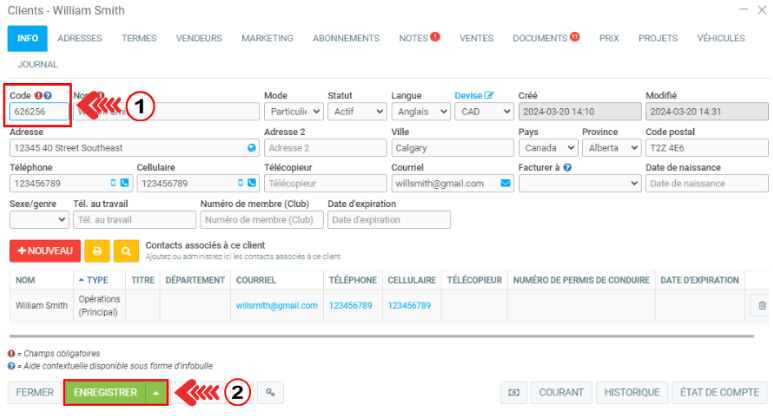
Task: Click the envelope icon in Courriel field
Action: click(505, 184)
